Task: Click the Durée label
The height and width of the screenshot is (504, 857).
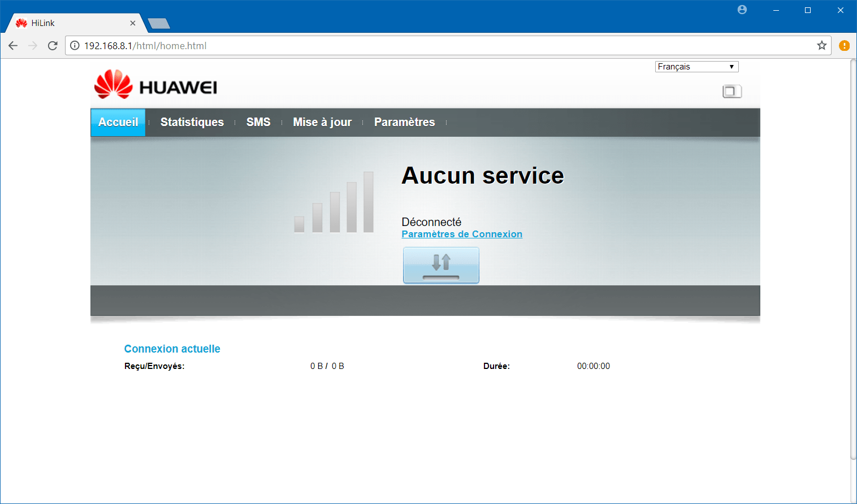Action: 496,366
